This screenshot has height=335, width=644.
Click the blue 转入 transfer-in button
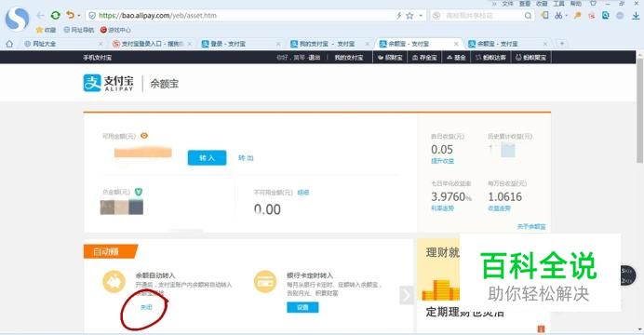(x=207, y=157)
